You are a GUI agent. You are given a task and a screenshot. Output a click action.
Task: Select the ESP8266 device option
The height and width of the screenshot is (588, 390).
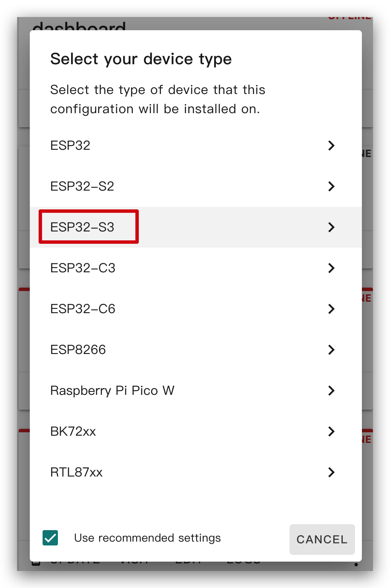point(196,350)
